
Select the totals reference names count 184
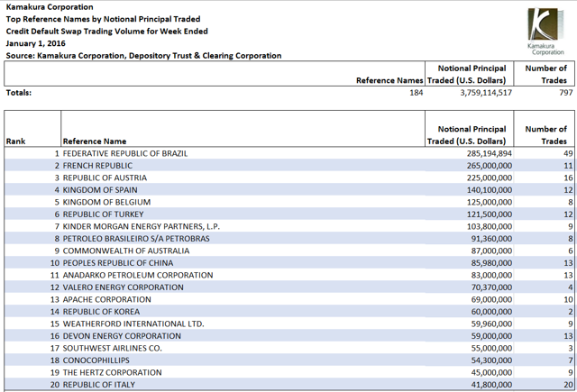[417, 92]
